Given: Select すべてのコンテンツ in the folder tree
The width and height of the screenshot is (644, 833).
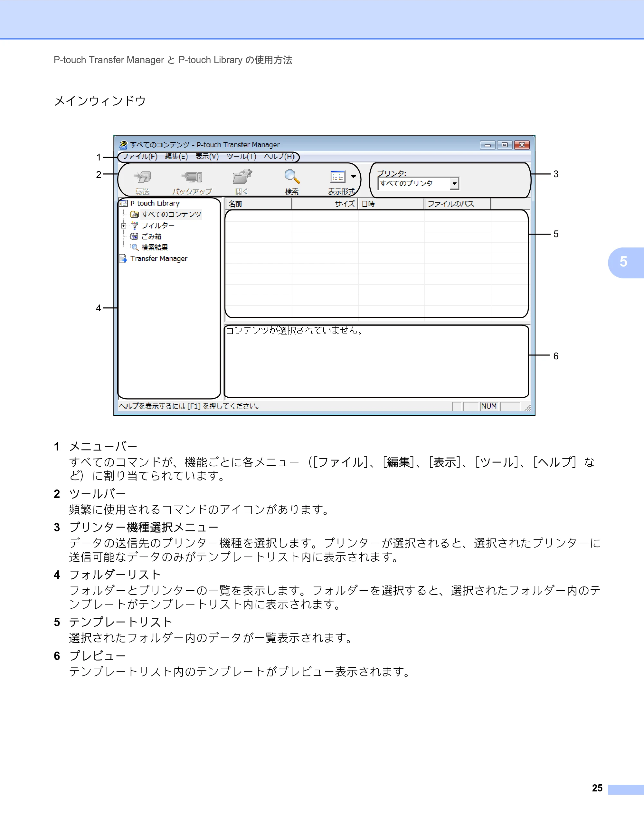Looking at the screenshot, I should pos(171,214).
